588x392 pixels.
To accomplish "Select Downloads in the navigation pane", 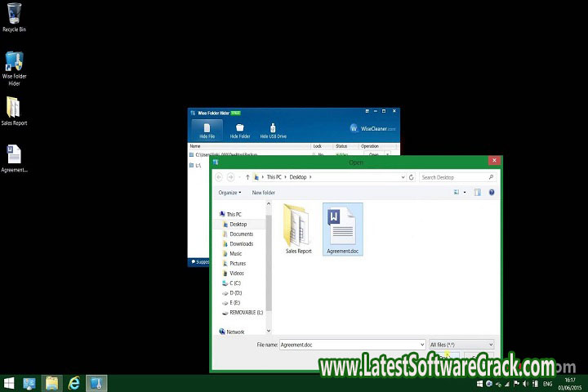I will [241, 243].
